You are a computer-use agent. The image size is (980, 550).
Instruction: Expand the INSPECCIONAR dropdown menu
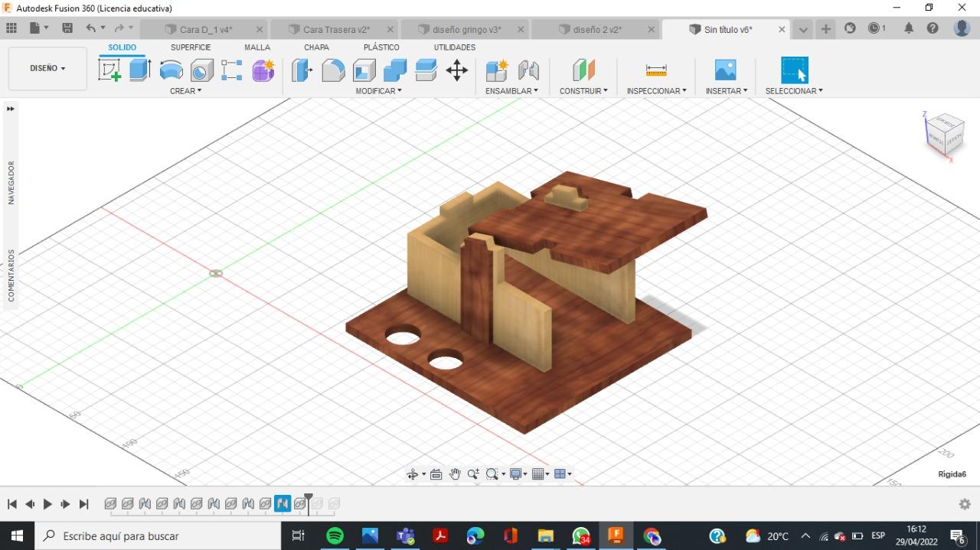pyautogui.click(x=656, y=91)
